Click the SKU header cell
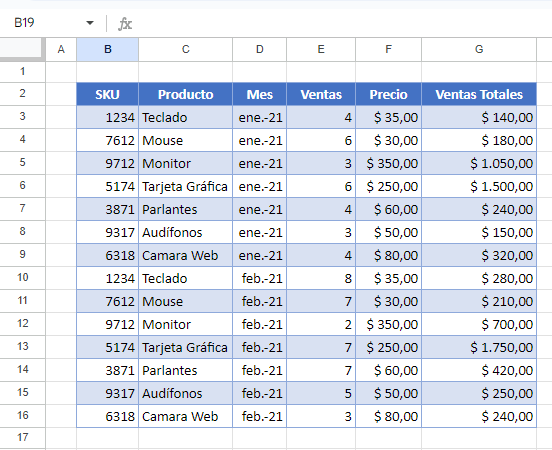 (x=107, y=94)
